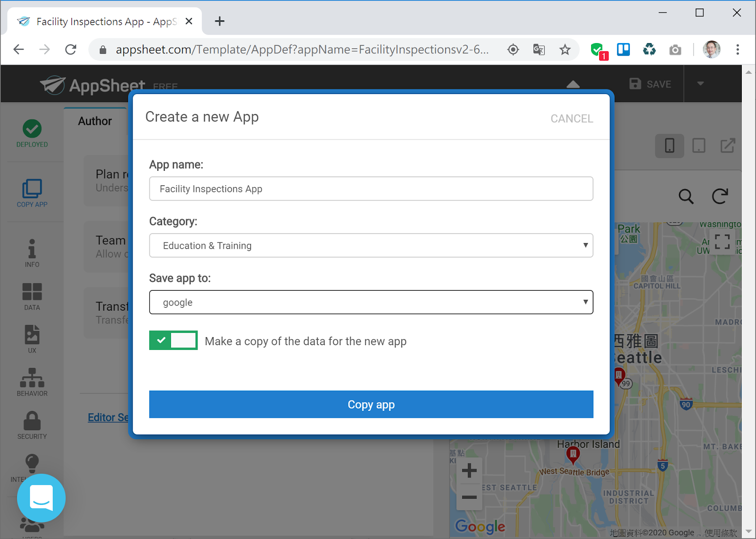The image size is (756, 539).
Task: Select the Author tab
Action: [x=95, y=121]
